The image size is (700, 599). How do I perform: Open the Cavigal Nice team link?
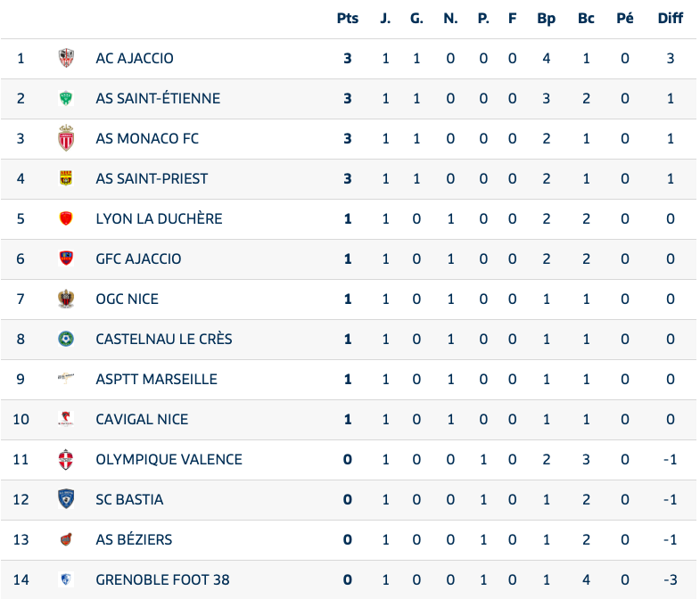(142, 420)
